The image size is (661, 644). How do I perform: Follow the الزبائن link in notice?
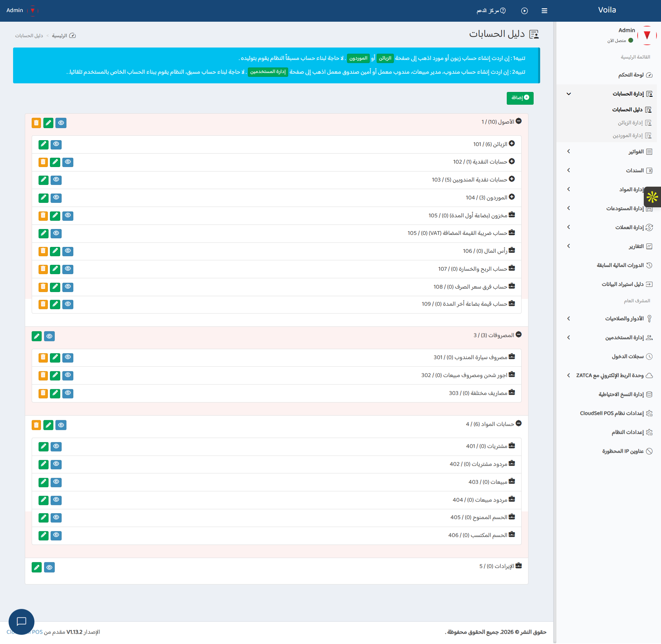coord(385,58)
